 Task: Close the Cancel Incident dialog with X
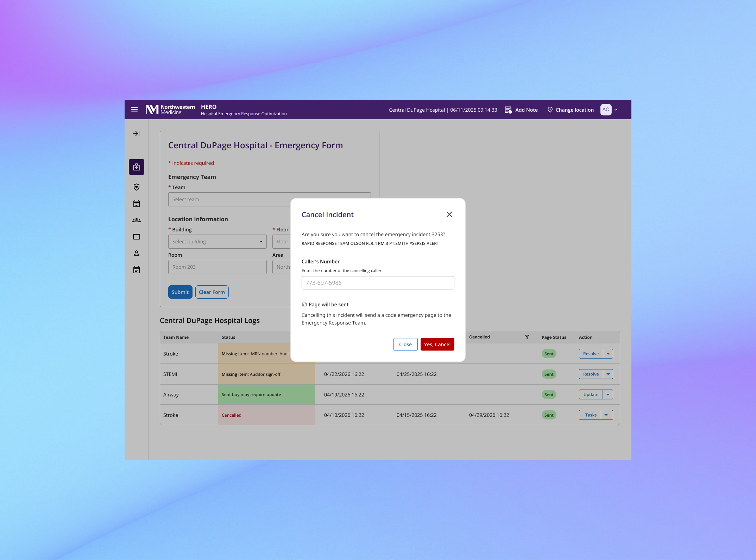click(449, 214)
